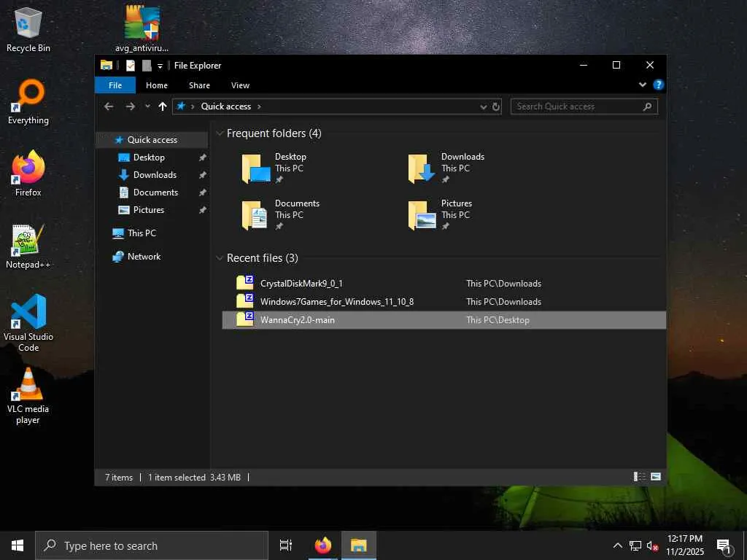Viewport: 747px width, 560px height.
Task: Select Network in the navigation pane
Action: (144, 257)
